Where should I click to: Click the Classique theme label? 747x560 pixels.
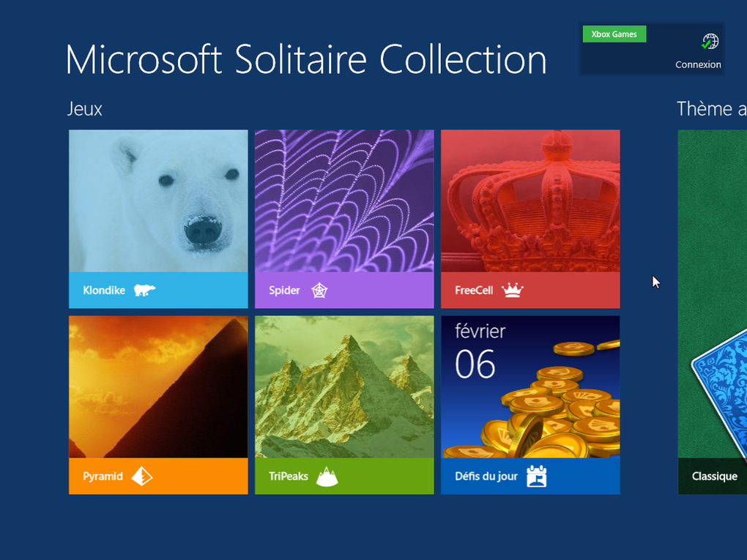[715, 477]
